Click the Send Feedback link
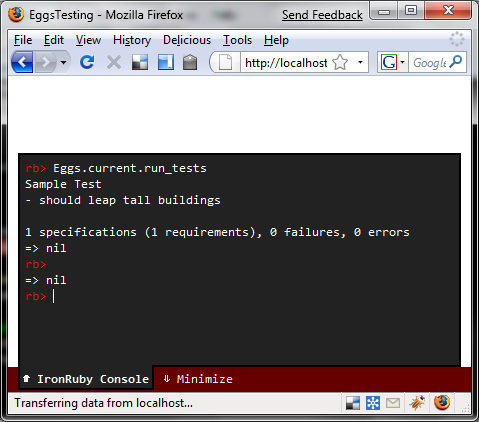479x422 pixels. (x=322, y=15)
